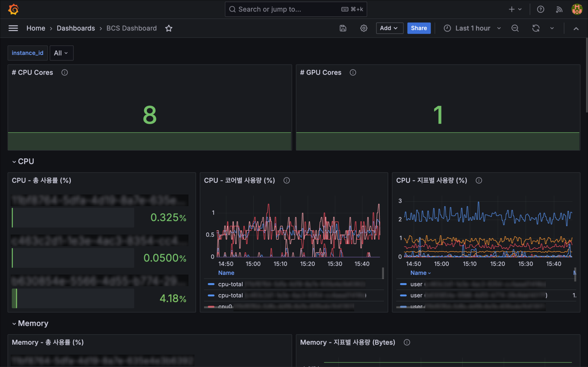Click the 지표별 legend scrollbar

575,275
